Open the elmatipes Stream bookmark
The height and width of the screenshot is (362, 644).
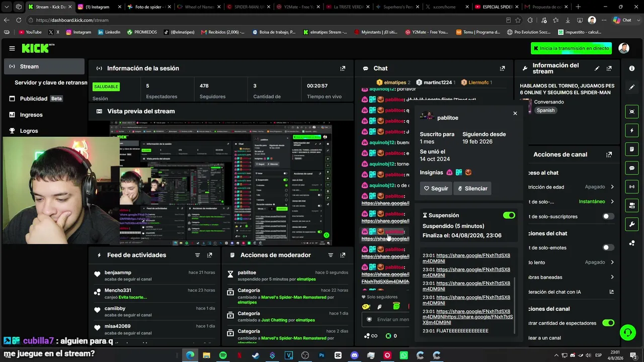pyautogui.click(x=325, y=32)
